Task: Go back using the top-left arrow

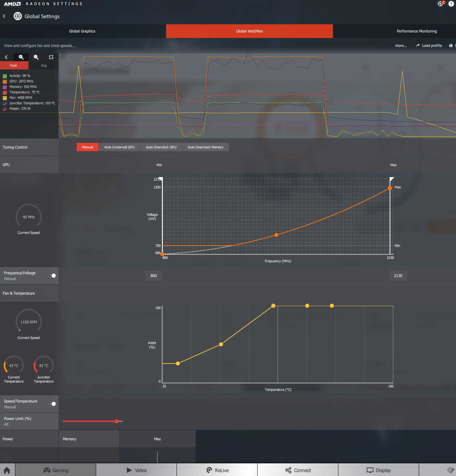Action: [4, 16]
